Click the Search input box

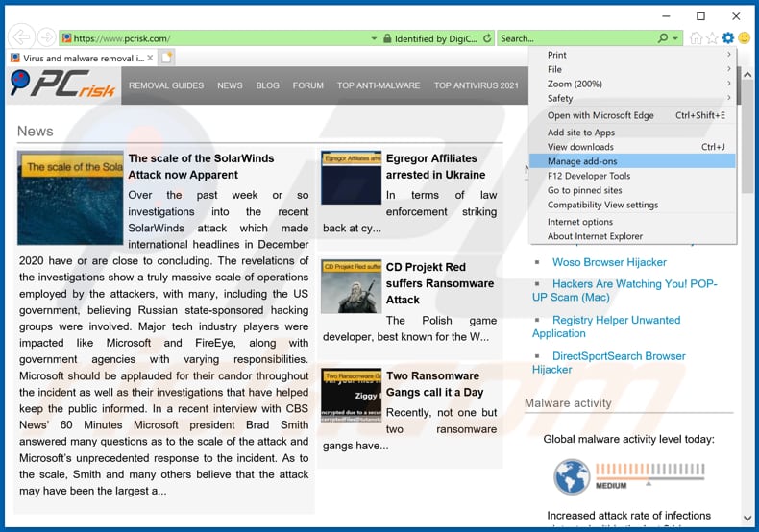tap(576, 38)
